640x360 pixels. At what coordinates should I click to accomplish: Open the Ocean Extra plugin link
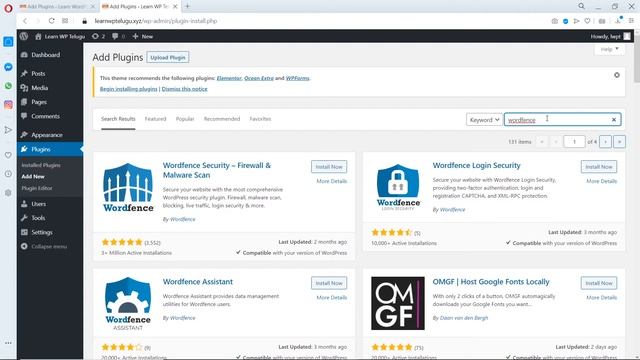click(259, 78)
